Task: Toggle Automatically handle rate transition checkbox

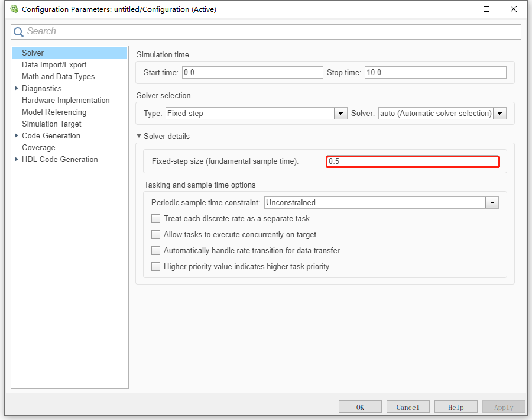Action: 155,251
